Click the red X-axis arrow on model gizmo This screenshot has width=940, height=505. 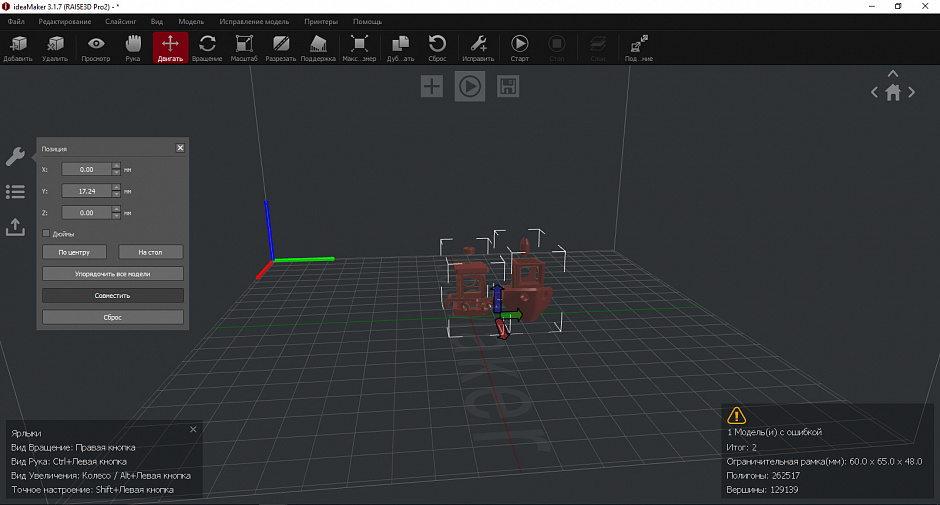pos(502,329)
